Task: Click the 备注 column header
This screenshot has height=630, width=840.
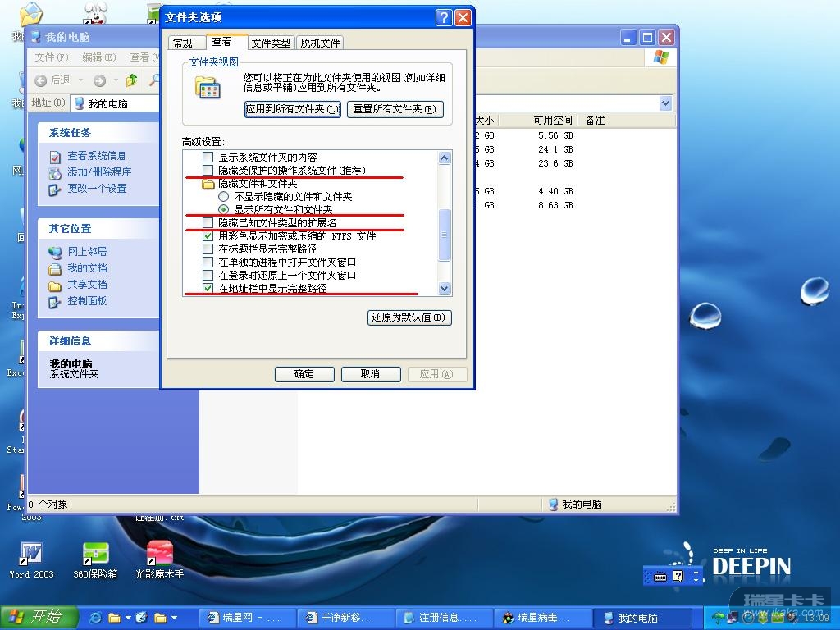Action: pos(596,121)
